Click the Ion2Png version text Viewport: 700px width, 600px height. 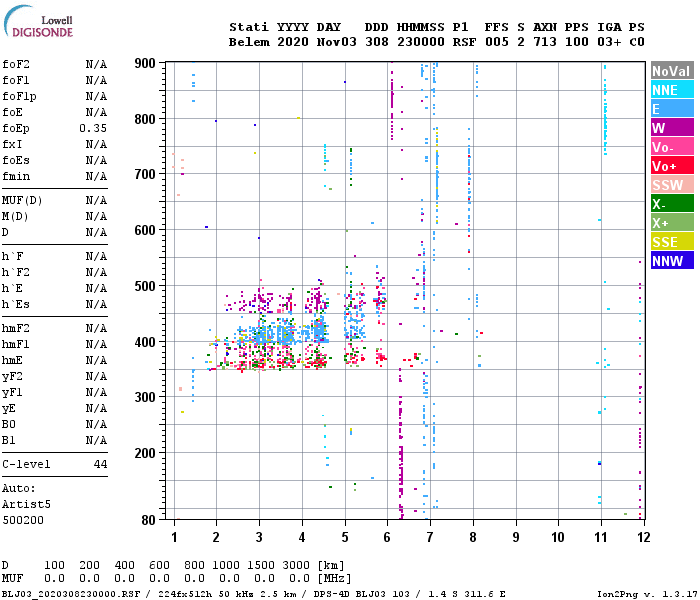[647, 594]
